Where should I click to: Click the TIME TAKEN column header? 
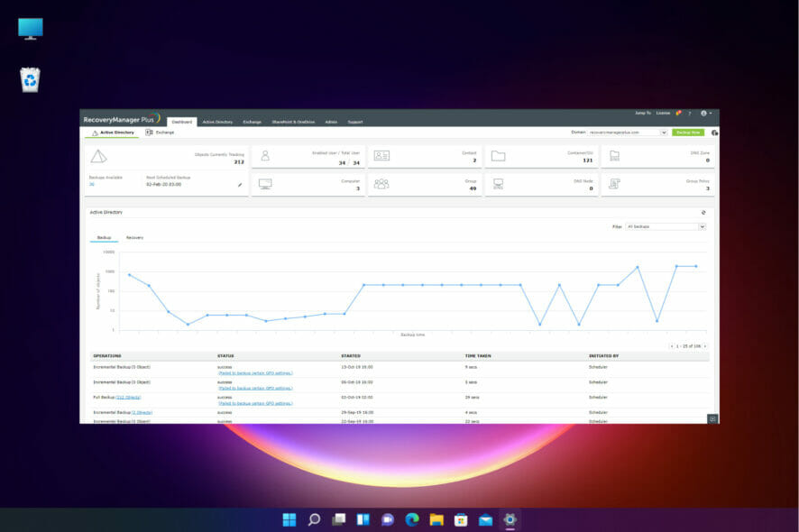[478, 355]
